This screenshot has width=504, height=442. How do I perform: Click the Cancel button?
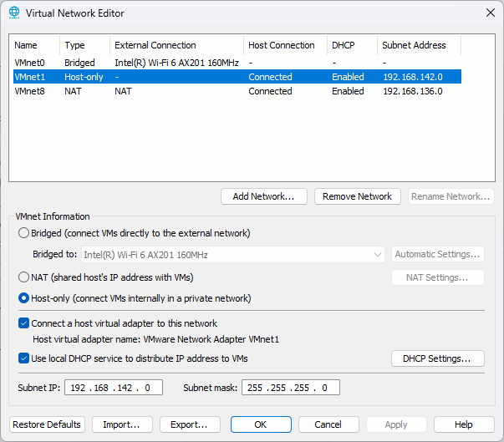click(x=328, y=424)
